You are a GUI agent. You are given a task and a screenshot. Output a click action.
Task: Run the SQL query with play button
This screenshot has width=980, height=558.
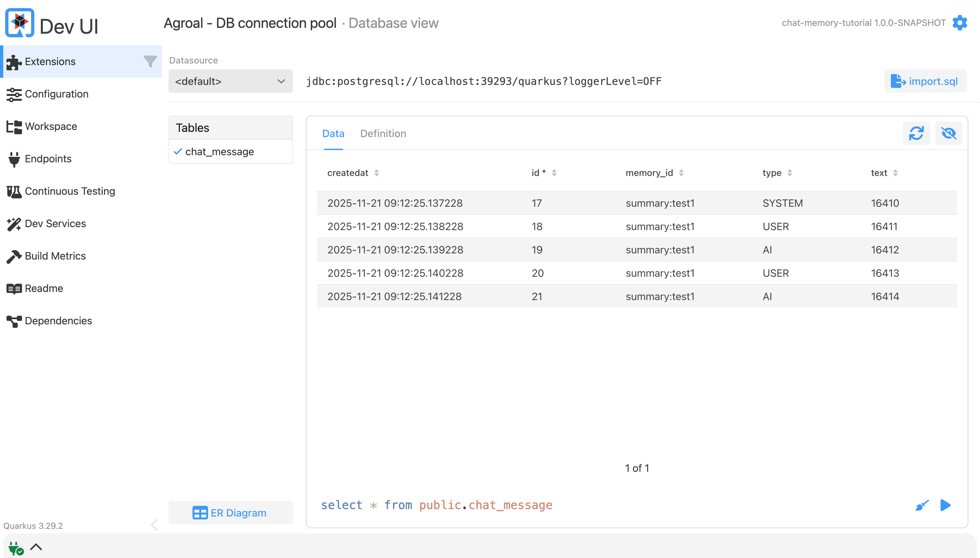click(x=945, y=505)
